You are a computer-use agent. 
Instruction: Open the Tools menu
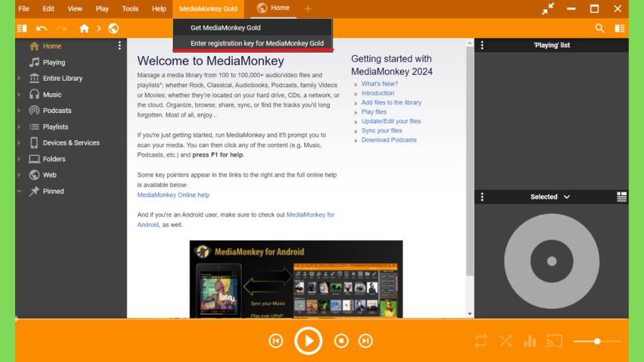130,9
